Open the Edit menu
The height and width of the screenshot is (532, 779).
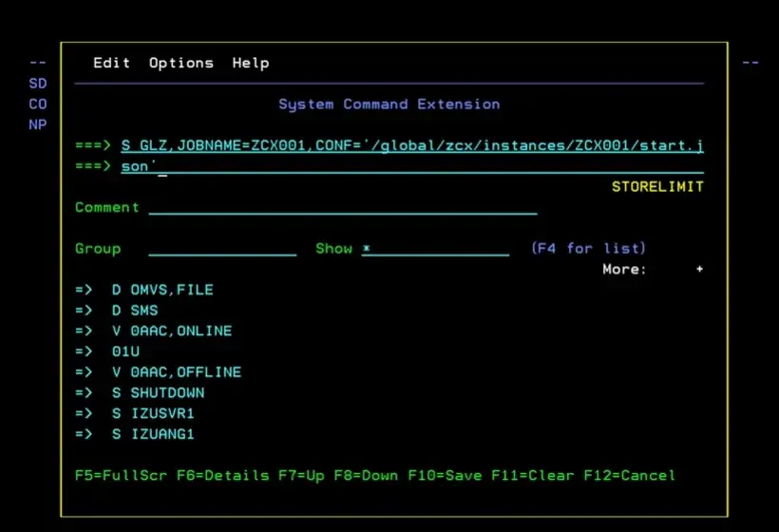[x=112, y=63]
